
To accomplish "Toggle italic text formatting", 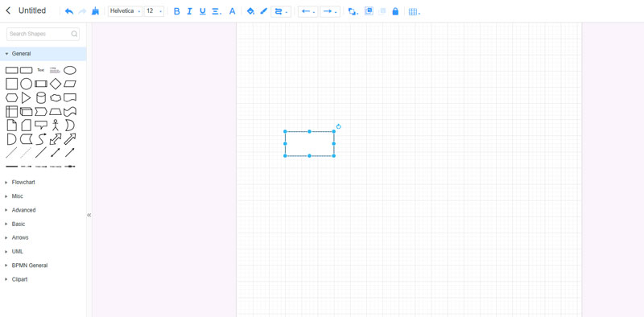I will tap(189, 11).
